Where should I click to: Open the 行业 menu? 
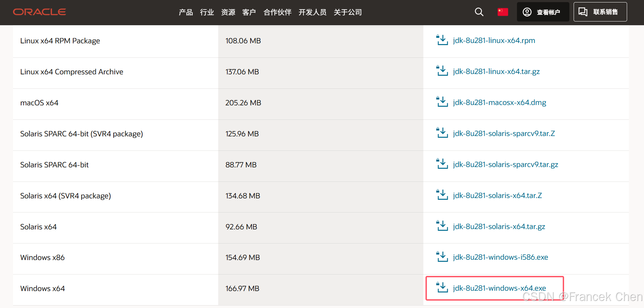point(207,12)
